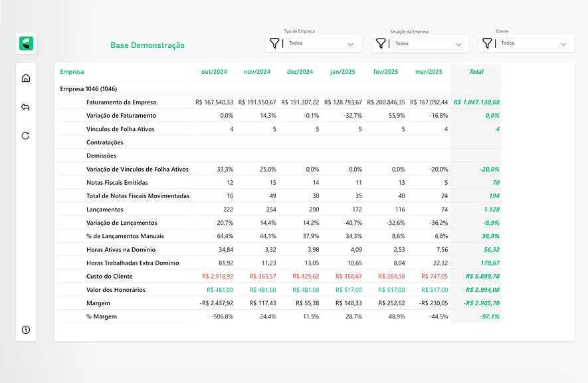
Task: Sort by the Empresa column header
Action: (72, 72)
